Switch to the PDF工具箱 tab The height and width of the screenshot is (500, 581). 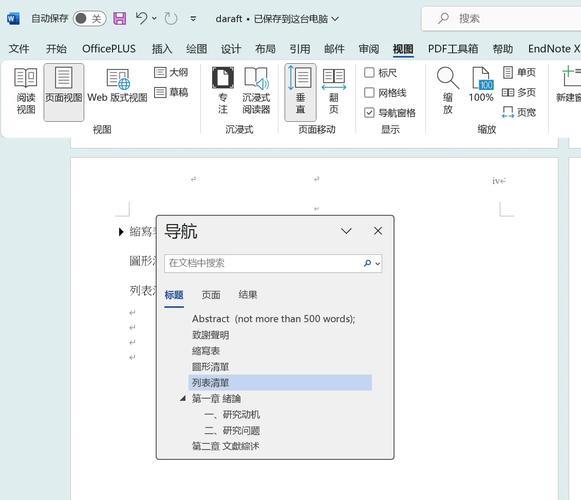pos(453,49)
